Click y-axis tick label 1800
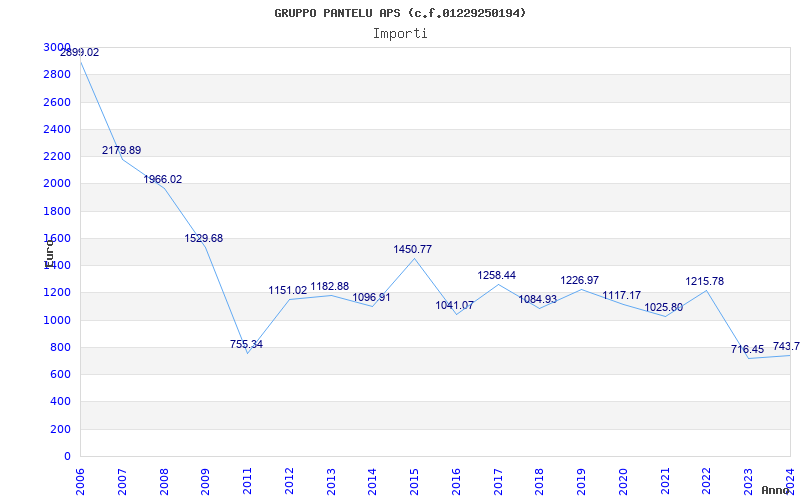The width and height of the screenshot is (800, 500). pos(57,211)
